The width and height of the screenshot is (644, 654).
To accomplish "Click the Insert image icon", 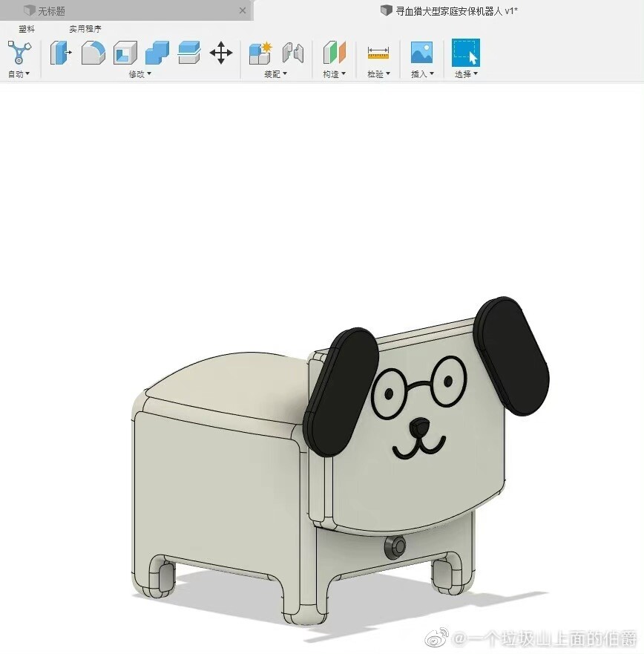I will pos(422,52).
